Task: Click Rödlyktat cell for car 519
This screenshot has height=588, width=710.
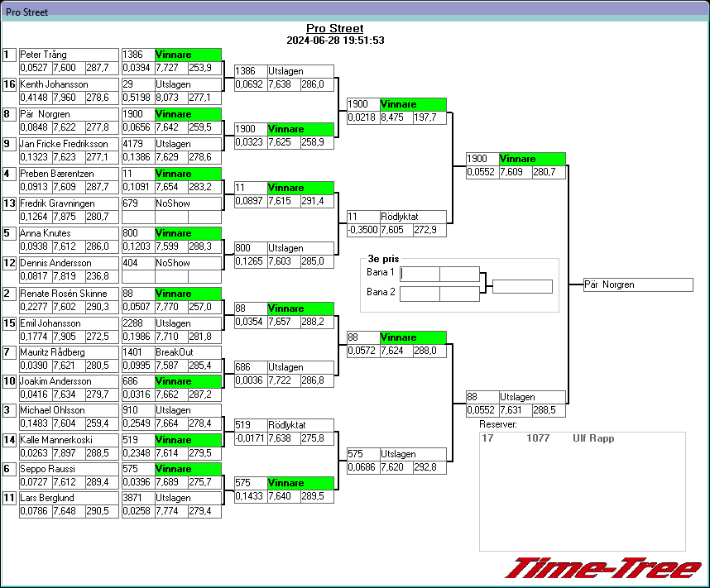Action: (300, 426)
